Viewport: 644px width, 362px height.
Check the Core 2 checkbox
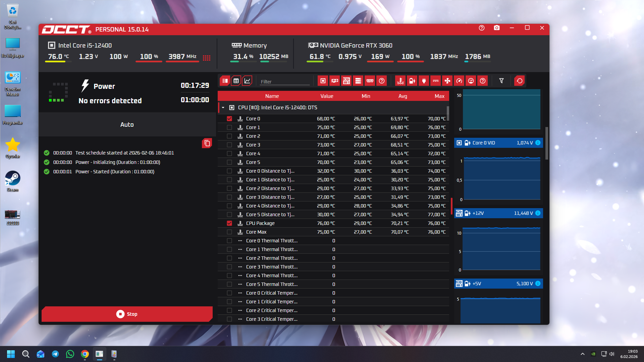[229, 136]
